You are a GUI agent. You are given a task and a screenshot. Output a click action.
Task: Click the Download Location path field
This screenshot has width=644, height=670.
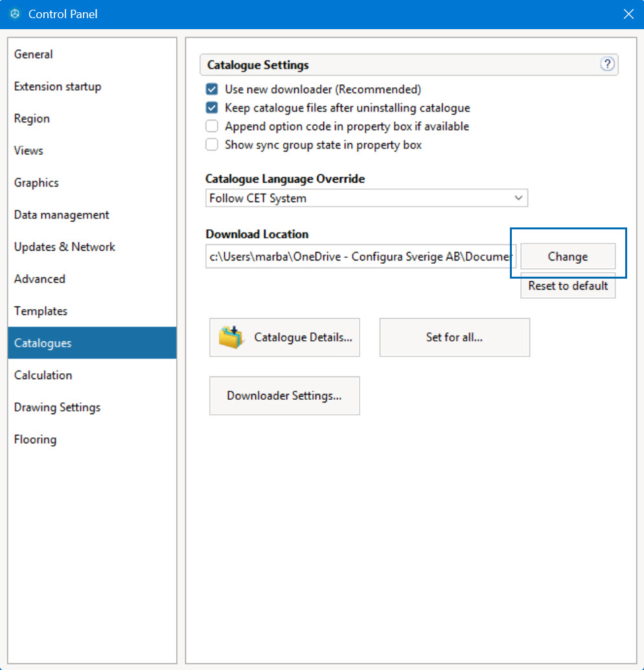[361, 257]
